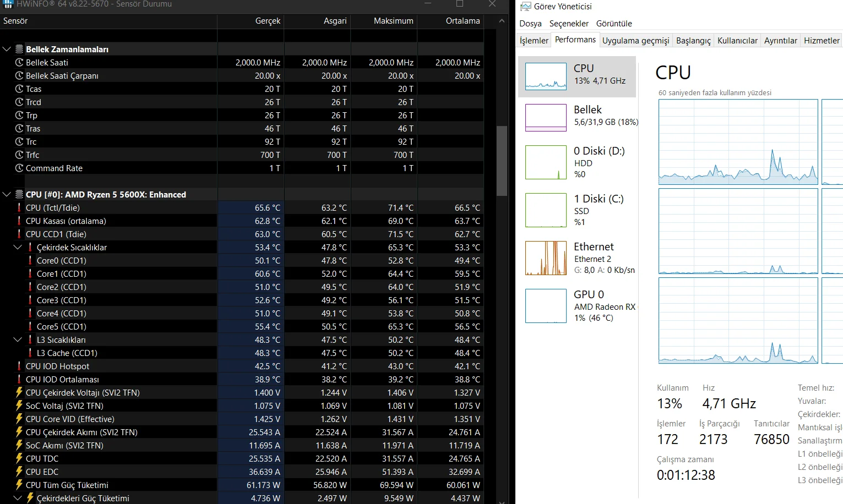843x504 pixels.
Task: Collapse the Çekirdekleri Güç Tüketimi subgroup
Action: click(x=18, y=498)
